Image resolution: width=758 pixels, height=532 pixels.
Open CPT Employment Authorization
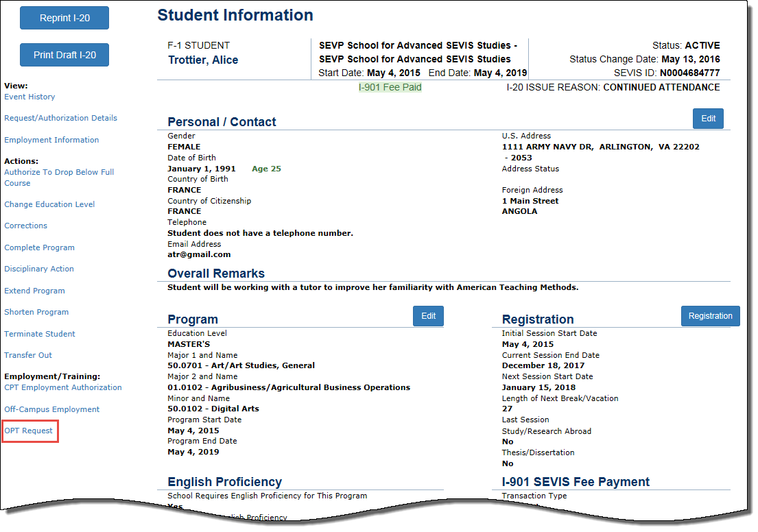[x=63, y=387]
